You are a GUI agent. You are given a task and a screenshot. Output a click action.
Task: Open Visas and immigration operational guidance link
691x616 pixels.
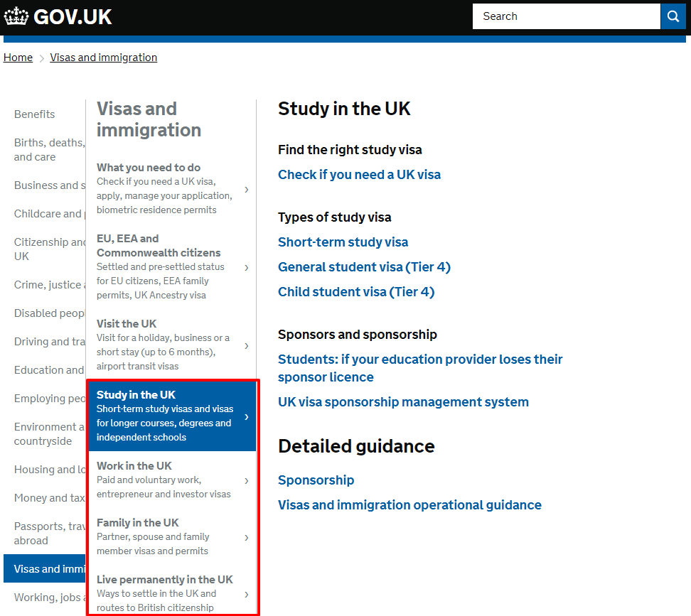pyautogui.click(x=409, y=505)
